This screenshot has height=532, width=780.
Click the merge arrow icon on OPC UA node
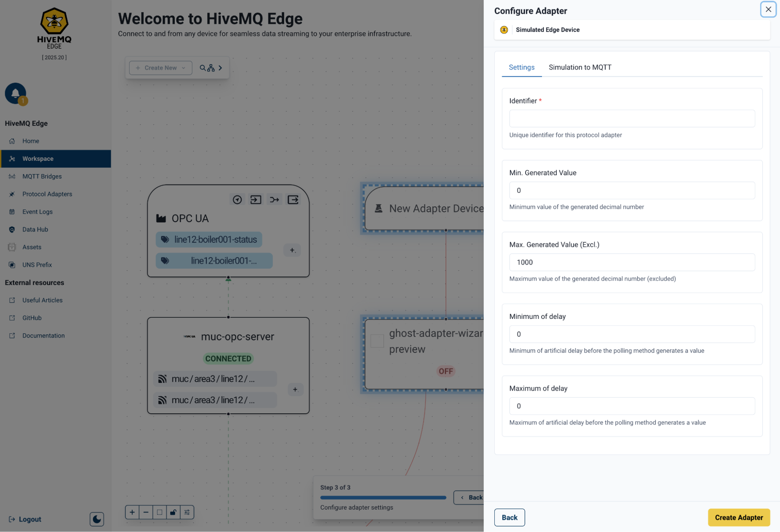tap(274, 199)
